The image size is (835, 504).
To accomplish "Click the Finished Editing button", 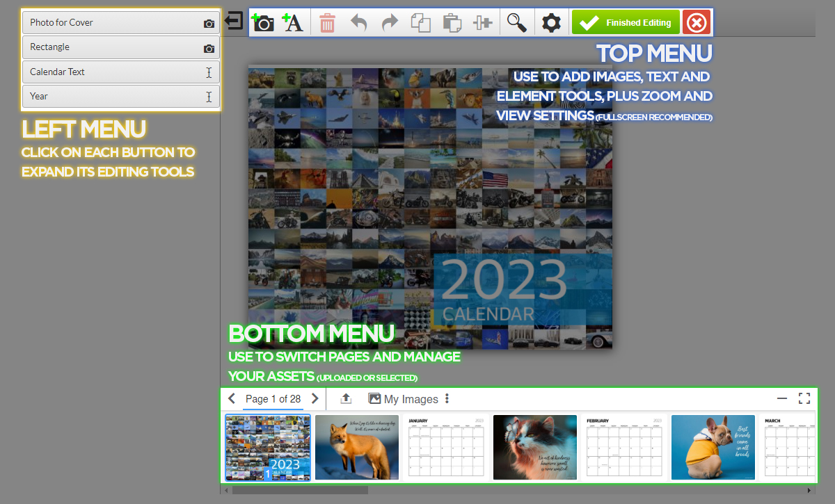I will pos(626,23).
